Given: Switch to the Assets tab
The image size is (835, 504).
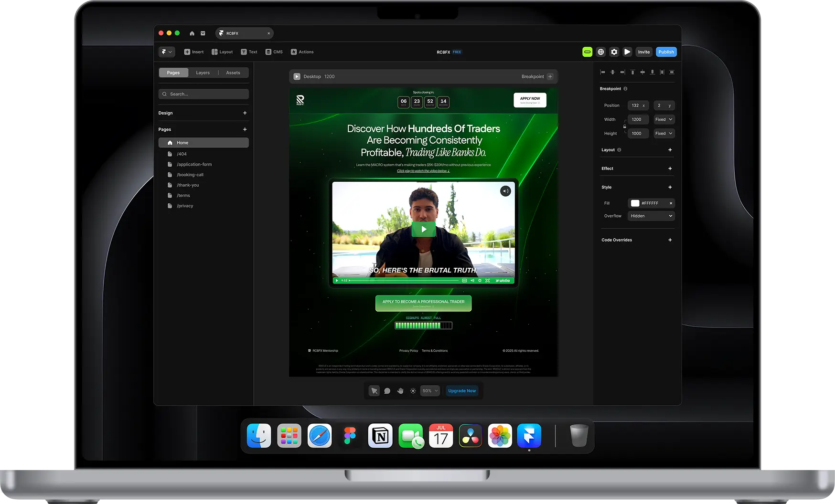Looking at the screenshot, I should [233, 73].
